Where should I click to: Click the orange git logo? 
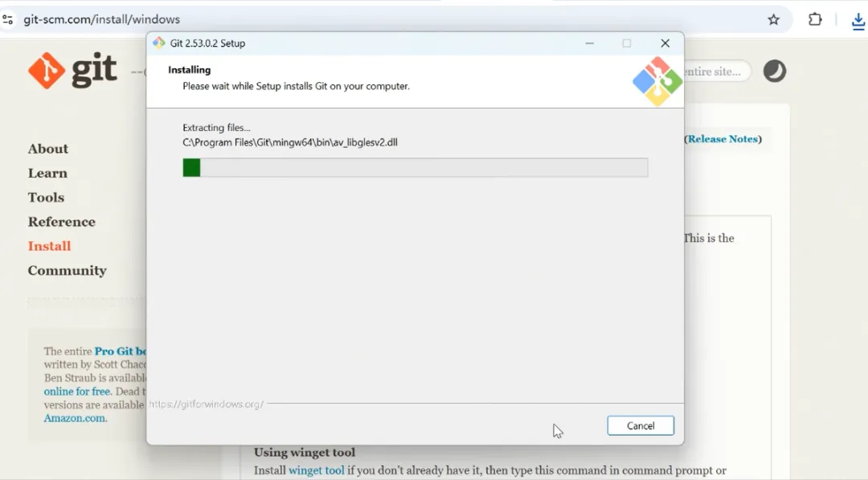[x=72, y=70]
